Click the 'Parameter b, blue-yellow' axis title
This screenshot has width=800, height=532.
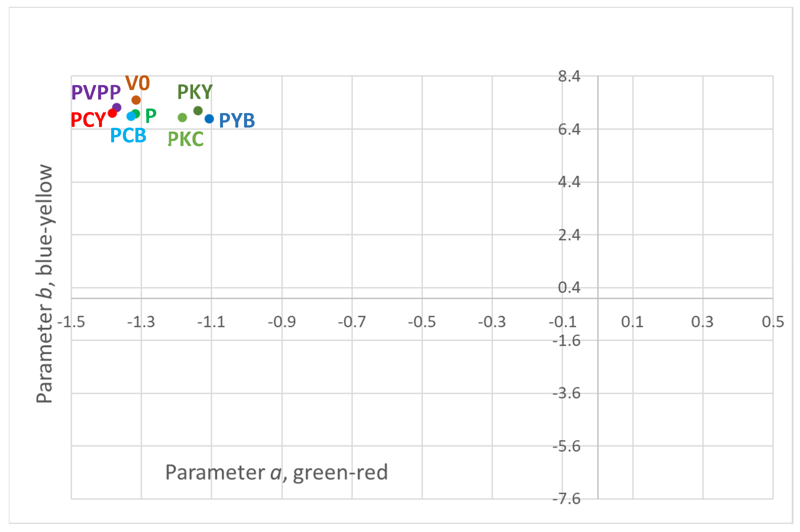tap(45, 284)
